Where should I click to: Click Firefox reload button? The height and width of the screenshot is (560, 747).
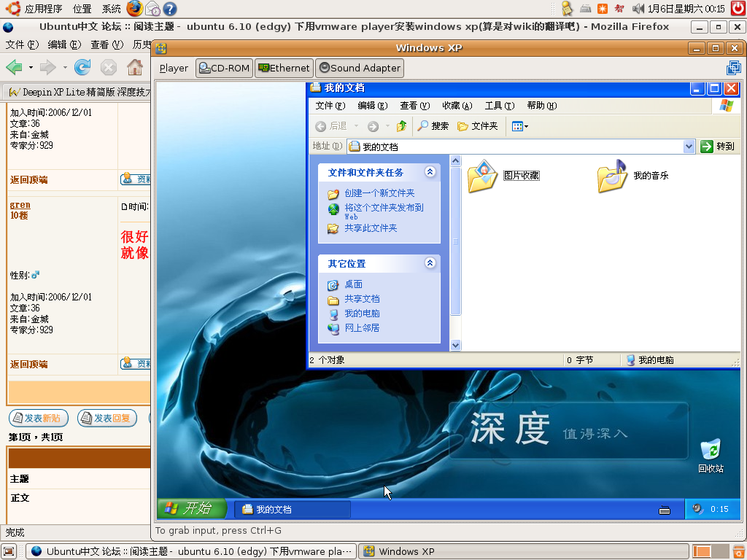click(x=82, y=67)
